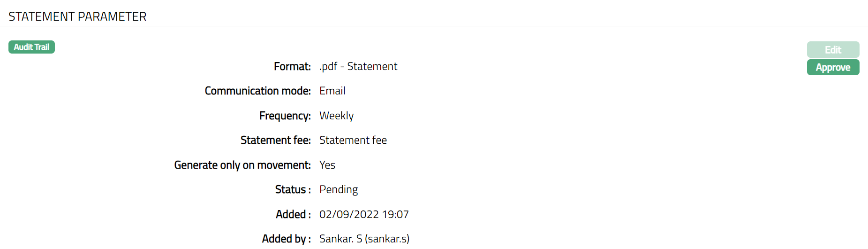The image size is (868, 249).
Task: Approve the statement parameter
Action: pyautogui.click(x=833, y=67)
